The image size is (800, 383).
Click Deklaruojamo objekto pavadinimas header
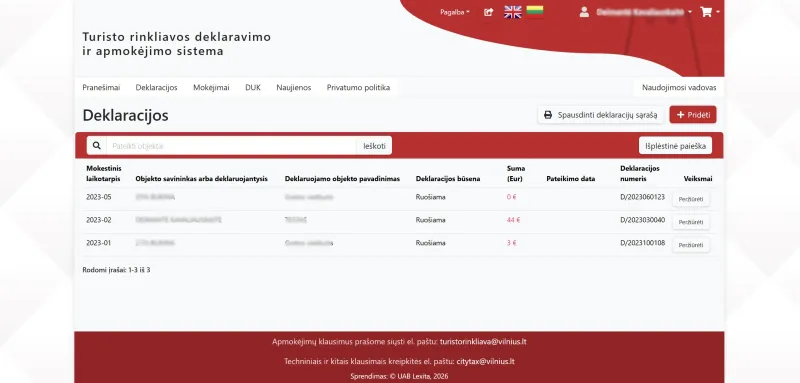click(x=342, y=179)
